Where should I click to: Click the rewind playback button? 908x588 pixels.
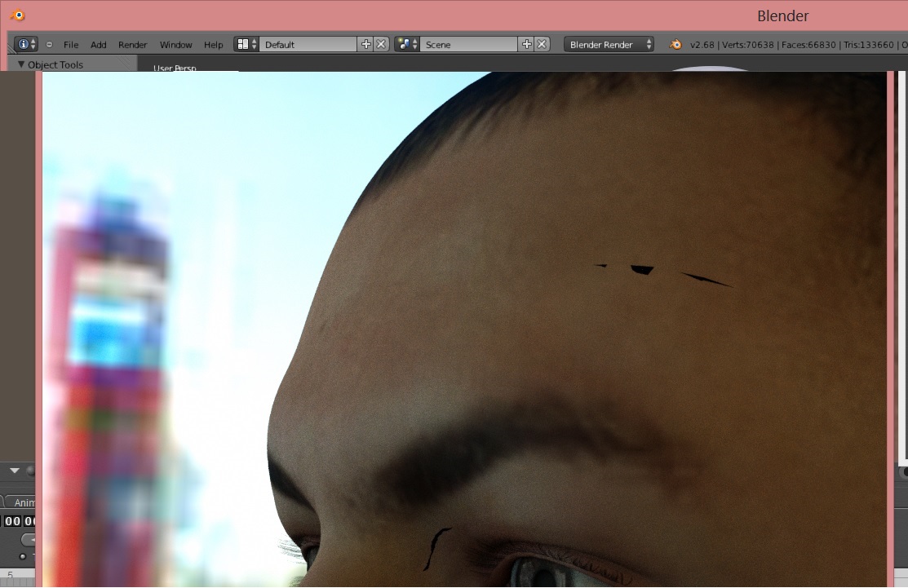pyautogui.click(x=29, y=539)
